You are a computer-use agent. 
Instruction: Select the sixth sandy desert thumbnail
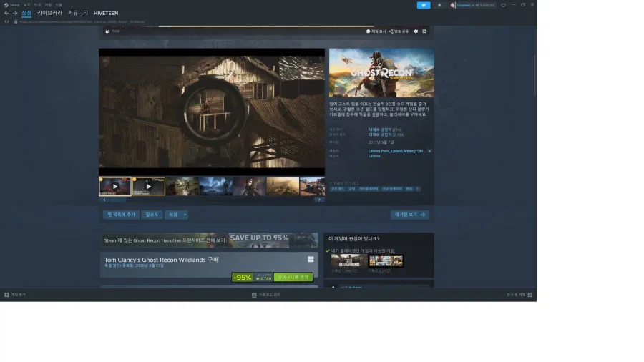(x=283, y=186)
